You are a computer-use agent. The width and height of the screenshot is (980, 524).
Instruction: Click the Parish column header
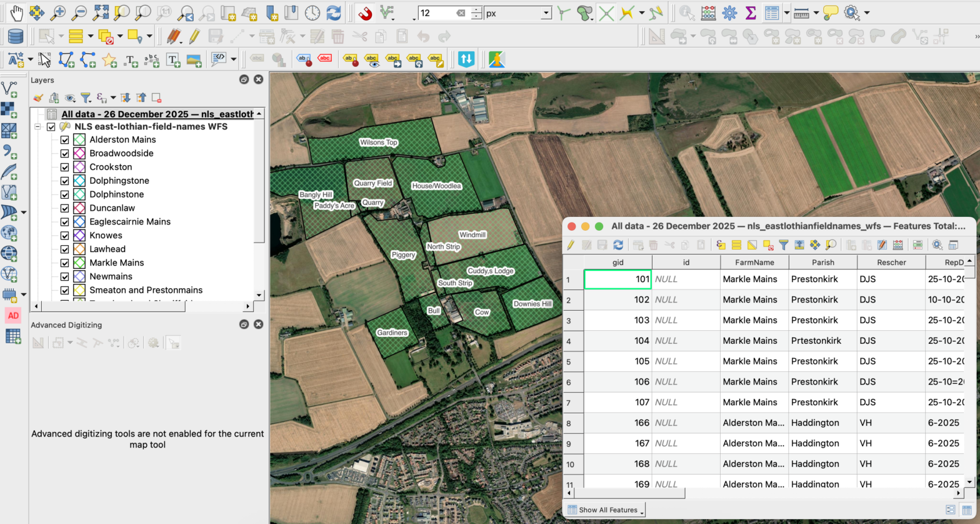pyautogui.click(x=822, y=263)
